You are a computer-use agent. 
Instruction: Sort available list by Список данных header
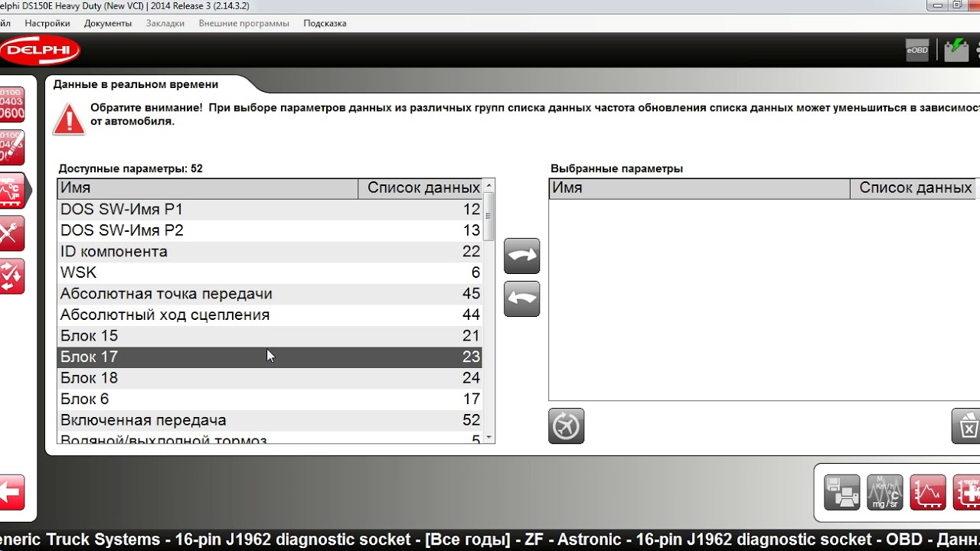pos(420,188)
